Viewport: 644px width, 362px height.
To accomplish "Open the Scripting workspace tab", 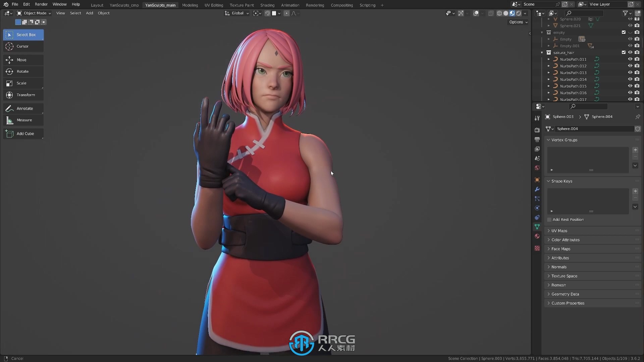I will (367, 5).
